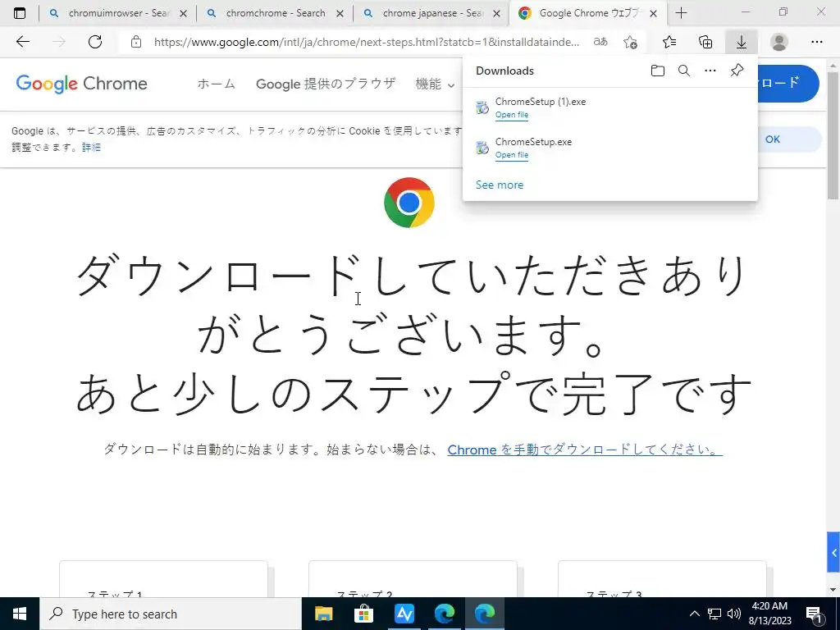Select the Google Chrome ウェブブラウザ tab

click(587, 13)
